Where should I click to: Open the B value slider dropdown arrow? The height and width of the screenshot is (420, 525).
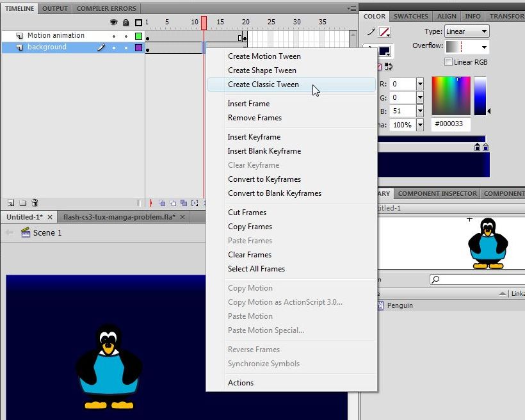(420, 111)
